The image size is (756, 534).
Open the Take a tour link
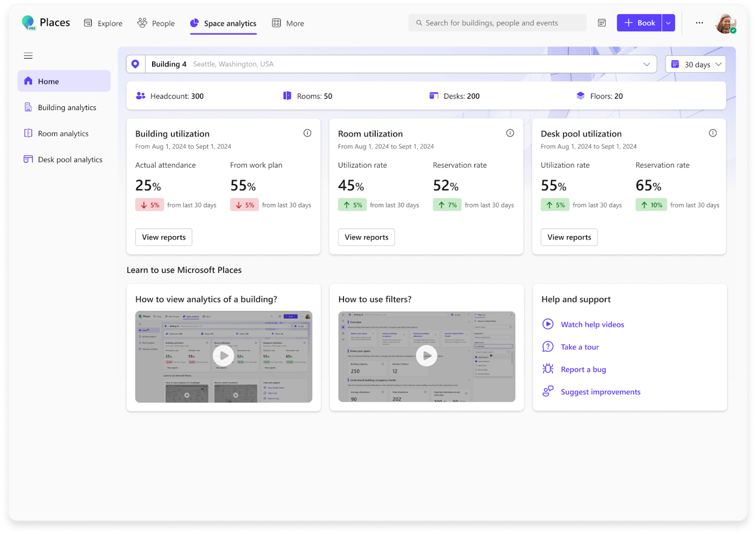pyautogui.click(x=580, y=346)
